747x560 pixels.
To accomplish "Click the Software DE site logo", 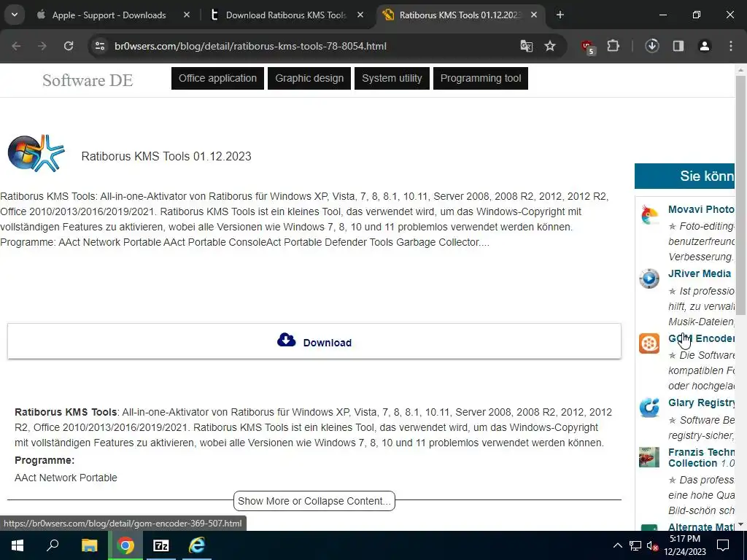I will (x=88, y=80).
